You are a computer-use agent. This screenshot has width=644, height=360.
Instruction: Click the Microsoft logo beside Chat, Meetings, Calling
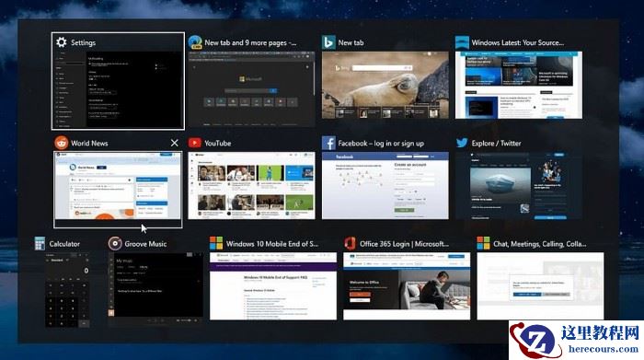pos(483,243)
